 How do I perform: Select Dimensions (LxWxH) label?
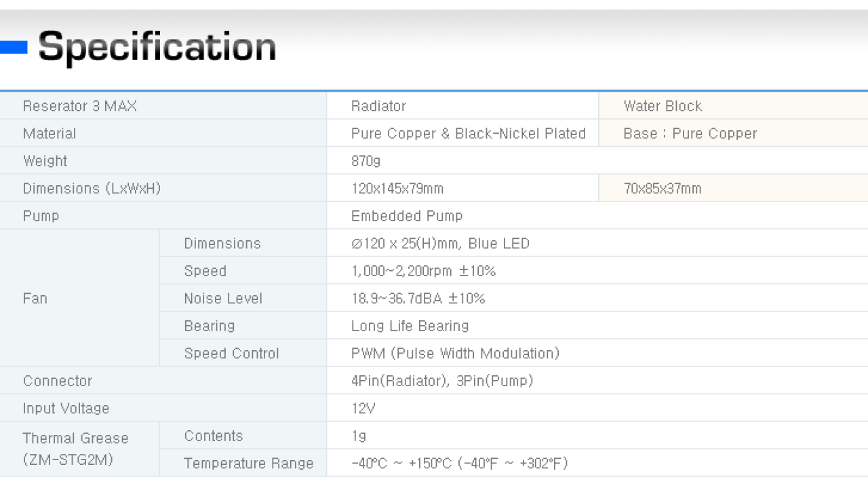pyautogui.click(x=92, y=189)
